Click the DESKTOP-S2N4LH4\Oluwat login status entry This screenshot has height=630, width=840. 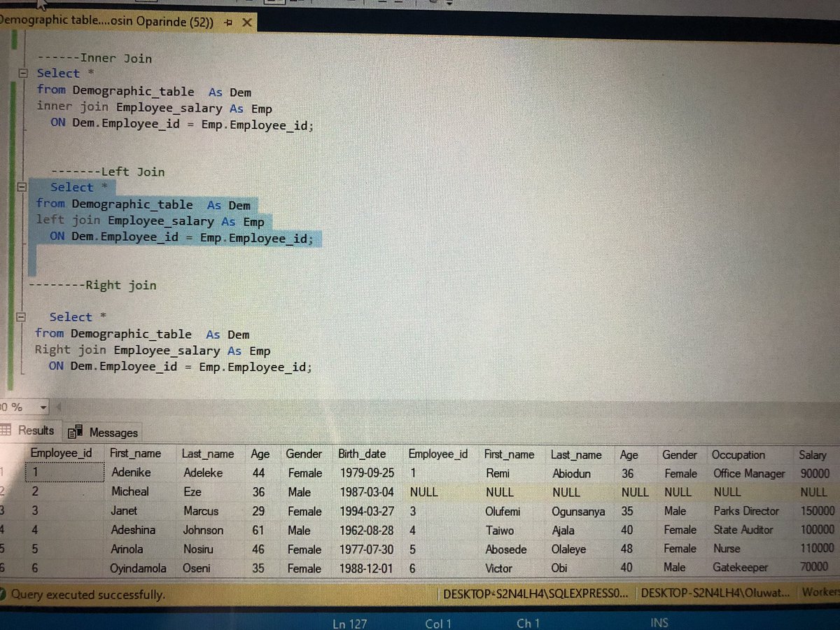[715, 594]
